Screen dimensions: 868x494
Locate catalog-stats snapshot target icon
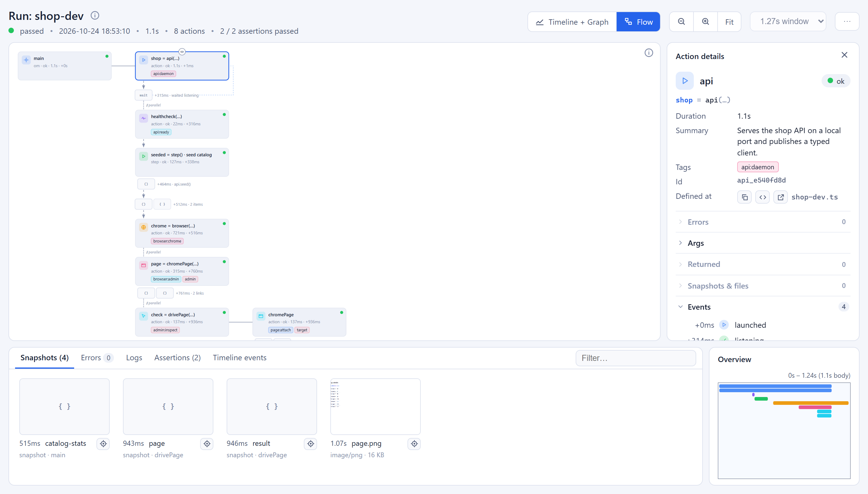pyautogui.click(x=103, y=443)
